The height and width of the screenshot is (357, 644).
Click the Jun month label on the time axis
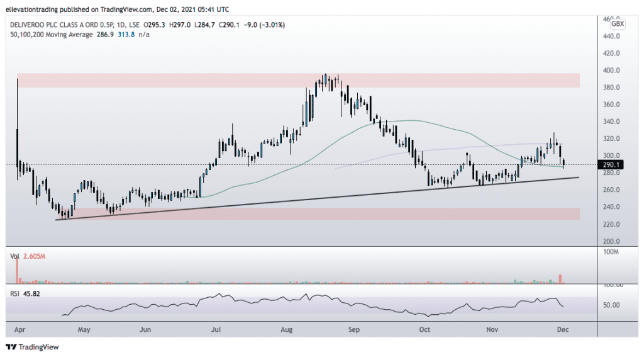[145, 329]
